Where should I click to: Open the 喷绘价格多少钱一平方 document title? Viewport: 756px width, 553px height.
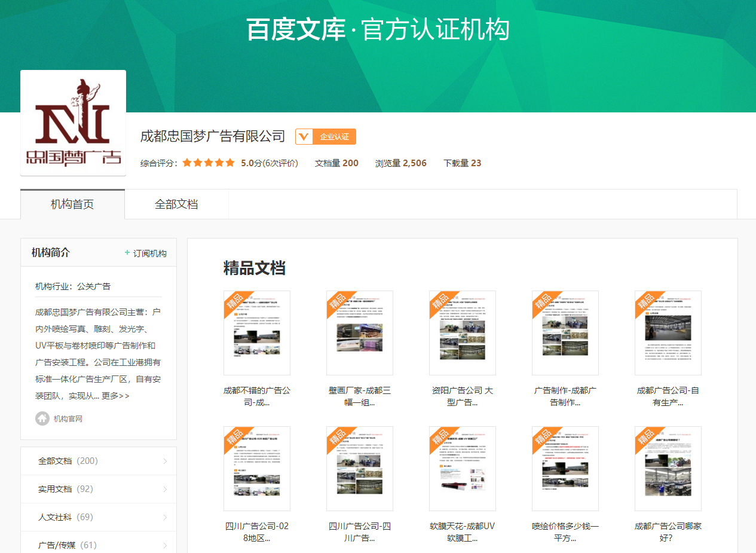click(565, 532)
